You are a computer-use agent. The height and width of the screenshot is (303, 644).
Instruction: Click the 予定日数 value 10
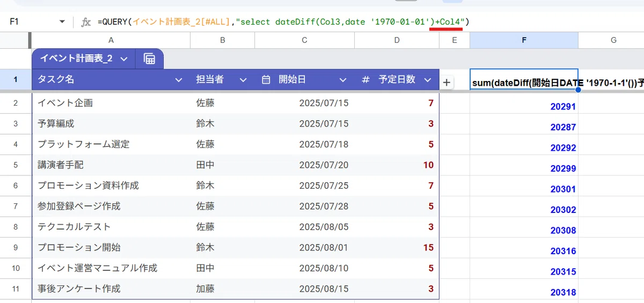click(x=428, y=165)
